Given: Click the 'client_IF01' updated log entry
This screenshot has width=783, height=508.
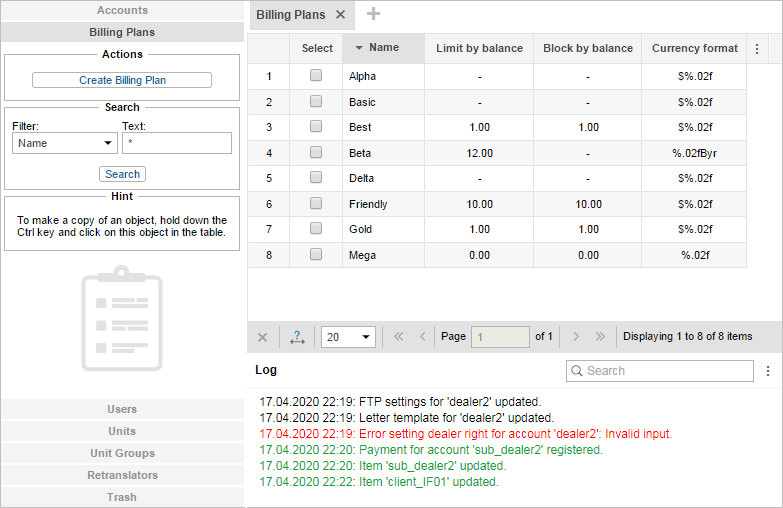Looking at the screenshot, I should tap(379, 482).
